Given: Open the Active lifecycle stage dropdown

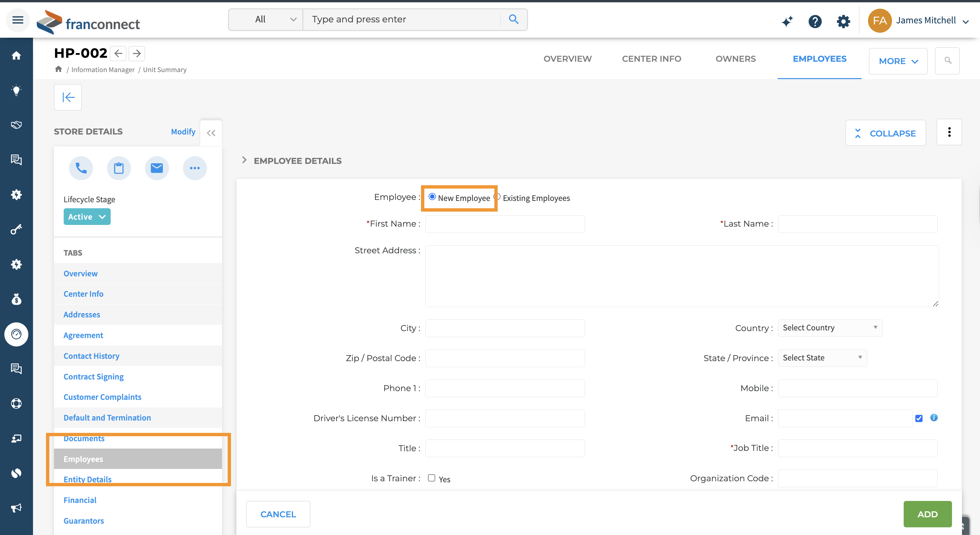Looking at the screenshot, I should click(87, 217).
